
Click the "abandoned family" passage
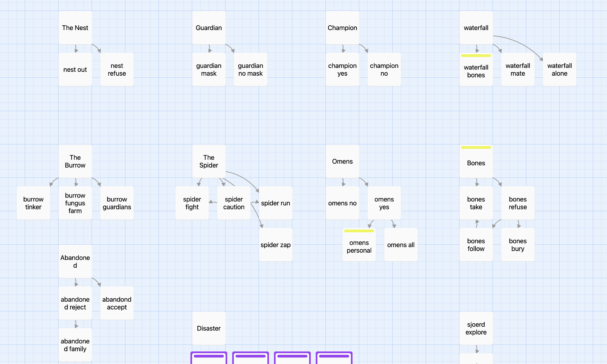coord(75,345)
